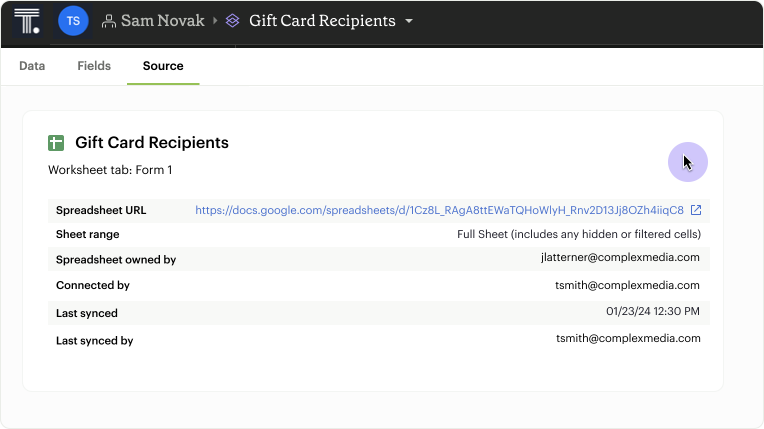Go to the Sam Novak breadcrumb

[162, 21]
